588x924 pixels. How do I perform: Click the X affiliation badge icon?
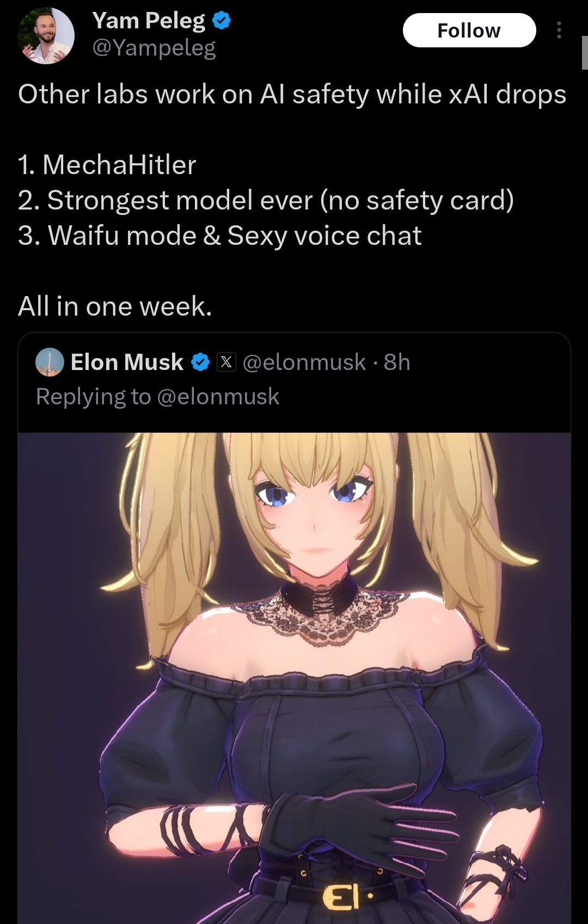226,362
